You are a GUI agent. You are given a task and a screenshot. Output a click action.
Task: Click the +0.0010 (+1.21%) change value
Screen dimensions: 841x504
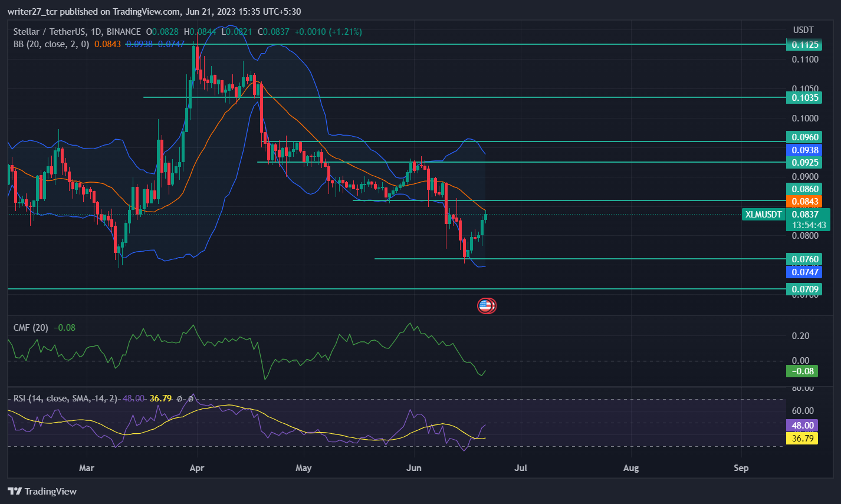pos(328,32)
